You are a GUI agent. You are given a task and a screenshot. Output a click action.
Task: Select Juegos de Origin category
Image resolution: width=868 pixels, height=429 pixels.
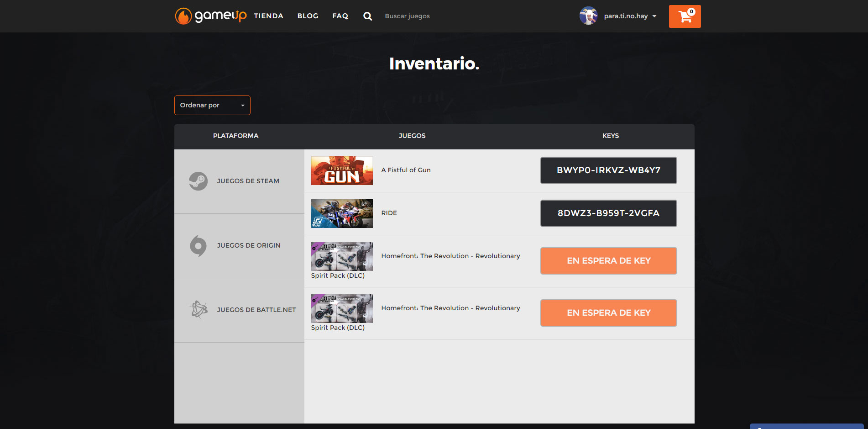pyautogui.click(x=249, y=245)
